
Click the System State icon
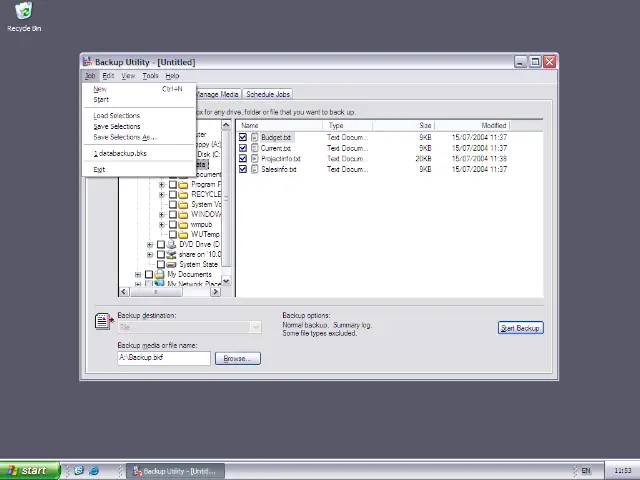tap(172, 264)
